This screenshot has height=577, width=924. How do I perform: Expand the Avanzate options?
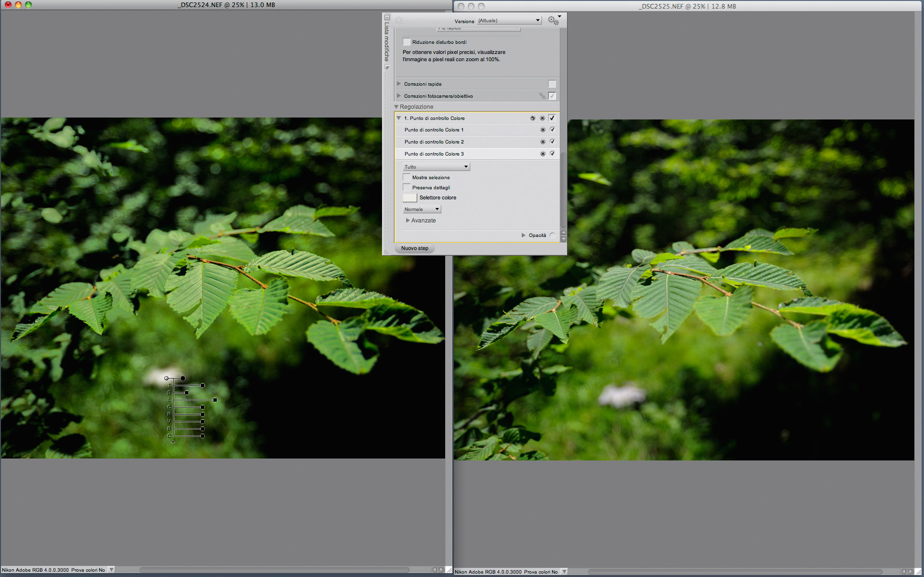[x=408, y=221]
